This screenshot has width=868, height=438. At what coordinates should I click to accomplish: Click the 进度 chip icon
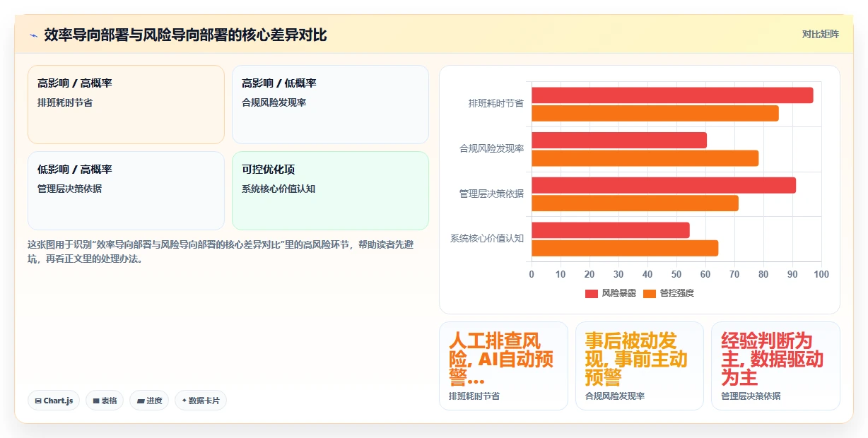(141, 401)
